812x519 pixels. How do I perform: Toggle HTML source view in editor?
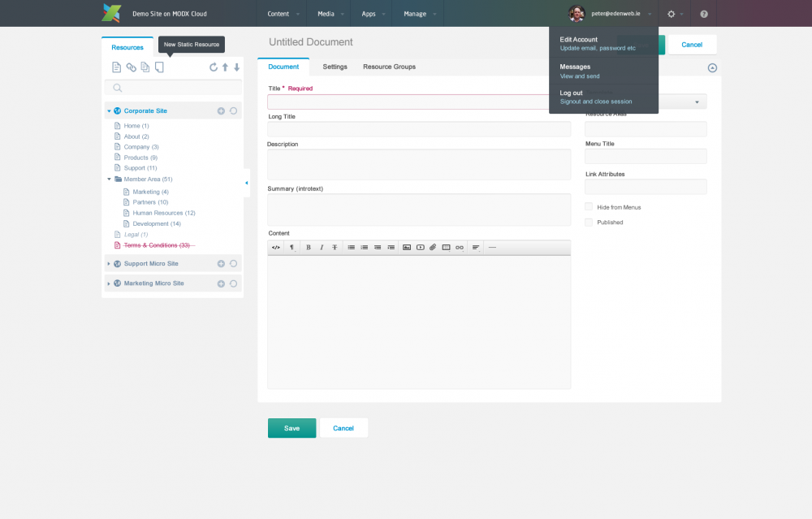(x=276, y=247)
